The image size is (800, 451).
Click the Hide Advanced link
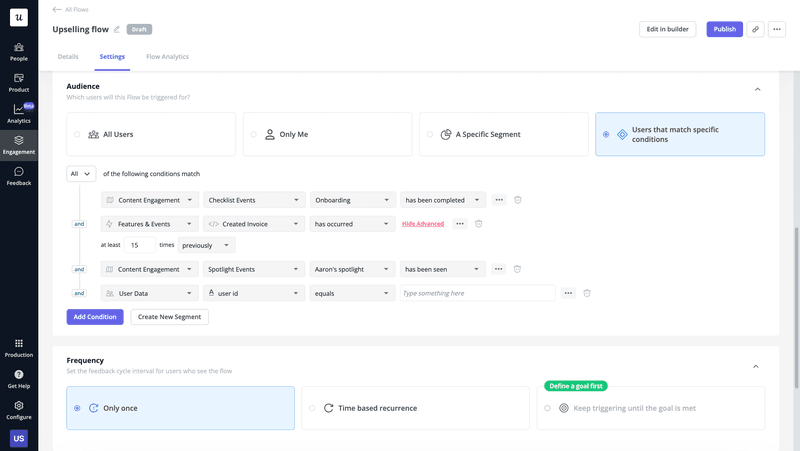(x=423, y=224)
